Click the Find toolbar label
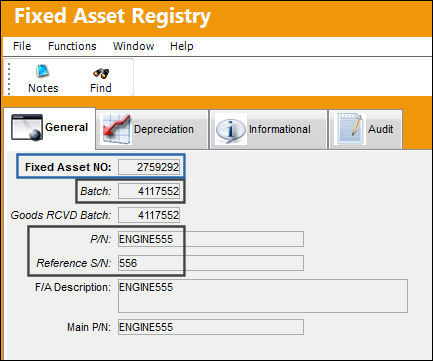Viewport: 433px width, 361px height. (x=101, y=88)
